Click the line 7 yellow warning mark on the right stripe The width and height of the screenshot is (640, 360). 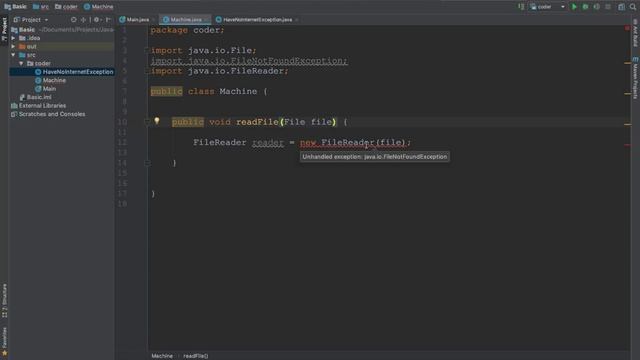[627, 93]
